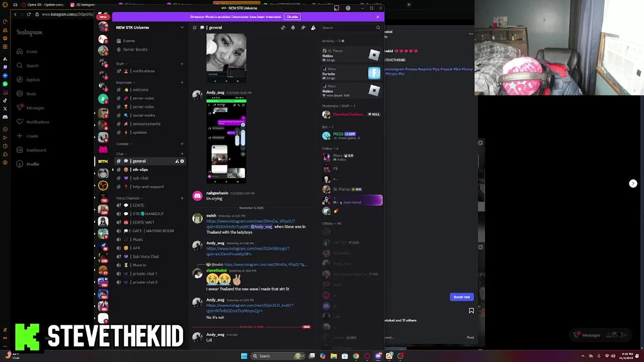Viewport: 644px width, 362px height.
Task: Open Instagram post options three dots
Action: pyautogui.click(x=470, y=34)
